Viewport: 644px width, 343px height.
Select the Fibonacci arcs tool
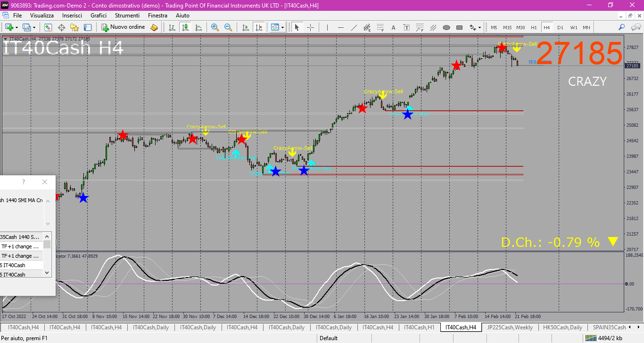tap(420, 27)
